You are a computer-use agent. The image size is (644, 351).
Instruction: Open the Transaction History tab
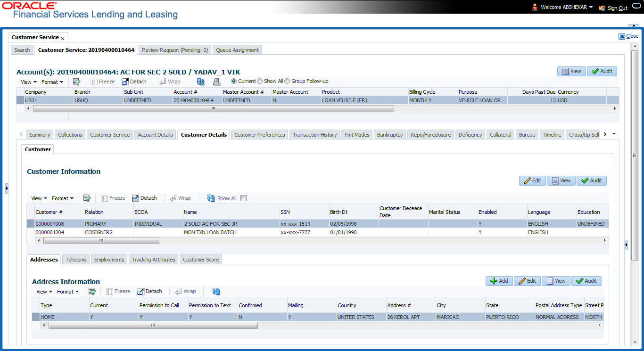click(x=315, y=135)
